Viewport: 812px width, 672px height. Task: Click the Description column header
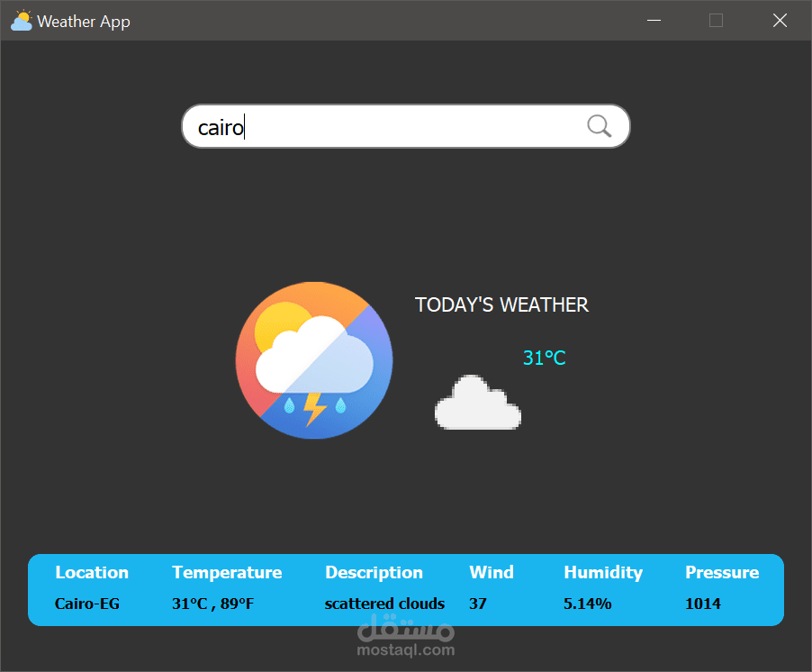click(x=374, y=572)
